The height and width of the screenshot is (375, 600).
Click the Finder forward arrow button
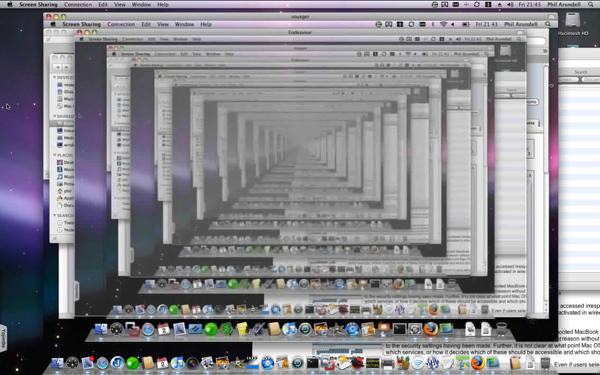point(67,67)
